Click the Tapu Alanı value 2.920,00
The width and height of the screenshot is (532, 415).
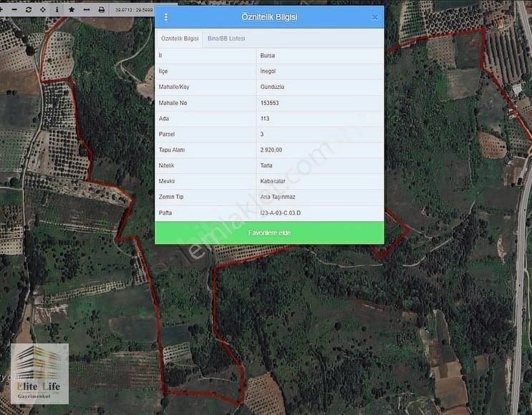271,150
